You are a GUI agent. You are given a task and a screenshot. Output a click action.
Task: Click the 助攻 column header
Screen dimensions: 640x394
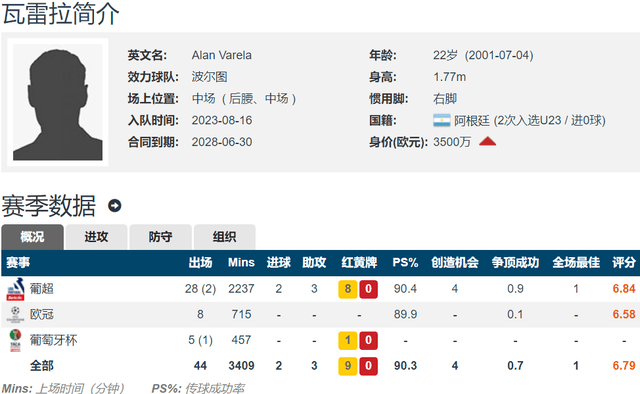314,263
